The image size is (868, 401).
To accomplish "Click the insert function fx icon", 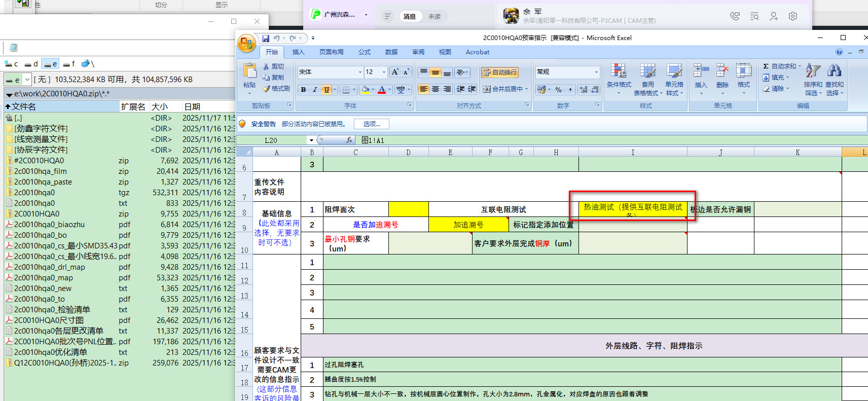I will point(349,140).
